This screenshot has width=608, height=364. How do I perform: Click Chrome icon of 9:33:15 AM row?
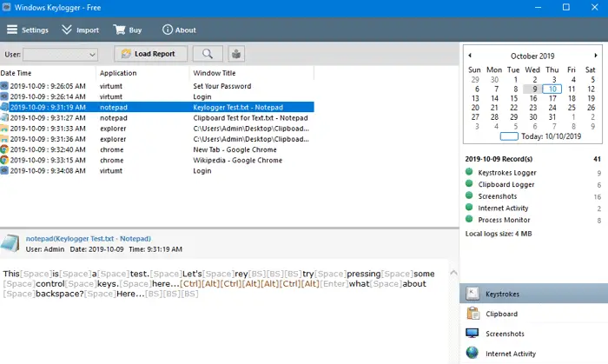[4, 160]
